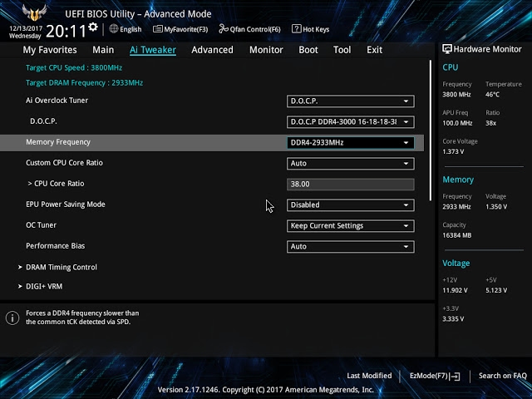Open the Memory Frequency dropdown

tap(350, 142)
